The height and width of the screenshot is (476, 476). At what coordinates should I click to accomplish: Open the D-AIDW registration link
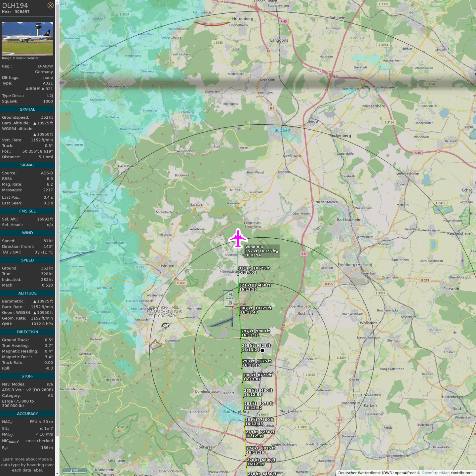click(x=45, y=66)
